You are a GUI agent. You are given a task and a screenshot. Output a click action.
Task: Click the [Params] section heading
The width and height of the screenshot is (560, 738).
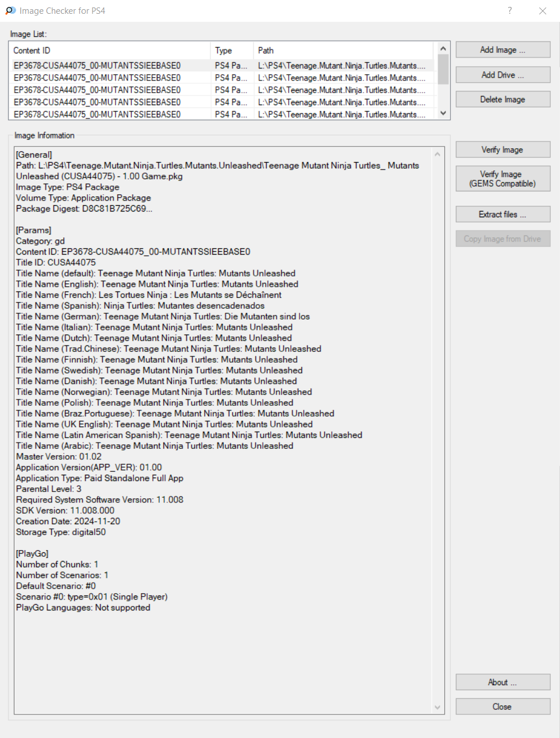pyautogui.click(x=33, y=230)
